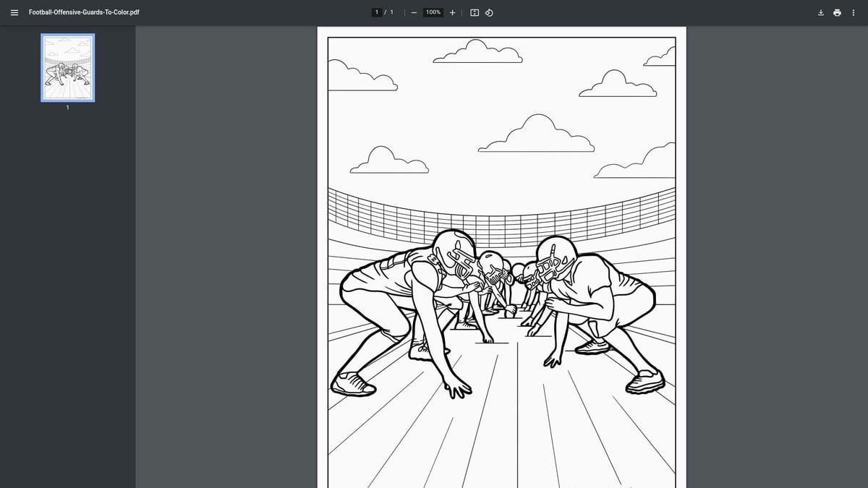Click the Football-Offensive-Guards-To-Color.pdf title
This screenshot has height=488, width=868.
click(84, 12)
